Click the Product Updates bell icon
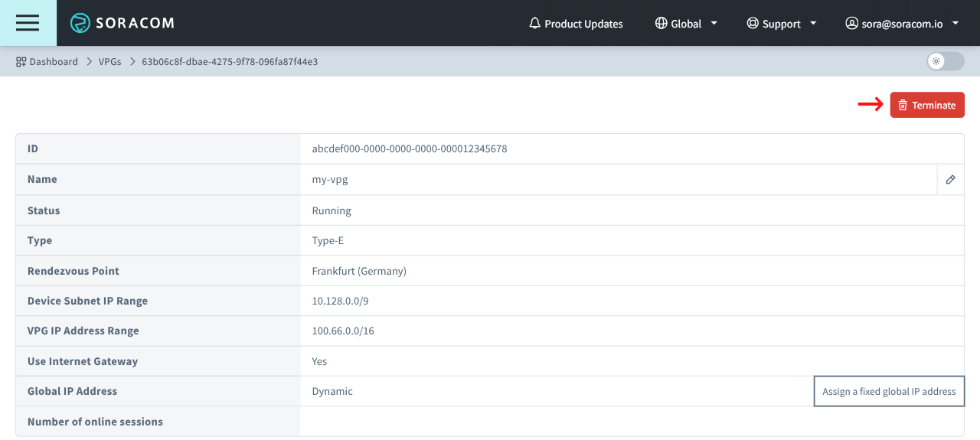Screen dimensions: 980x440 (x=534, y=24)
